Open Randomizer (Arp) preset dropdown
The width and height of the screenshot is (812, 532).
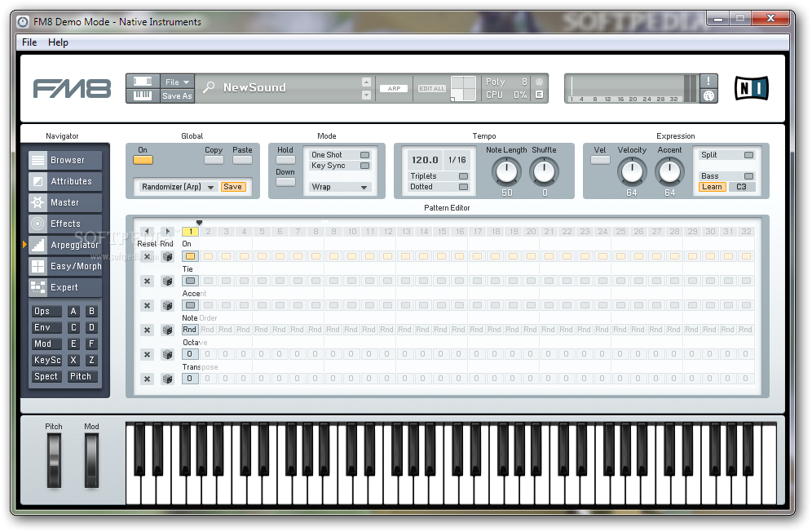tap(177, 187)
